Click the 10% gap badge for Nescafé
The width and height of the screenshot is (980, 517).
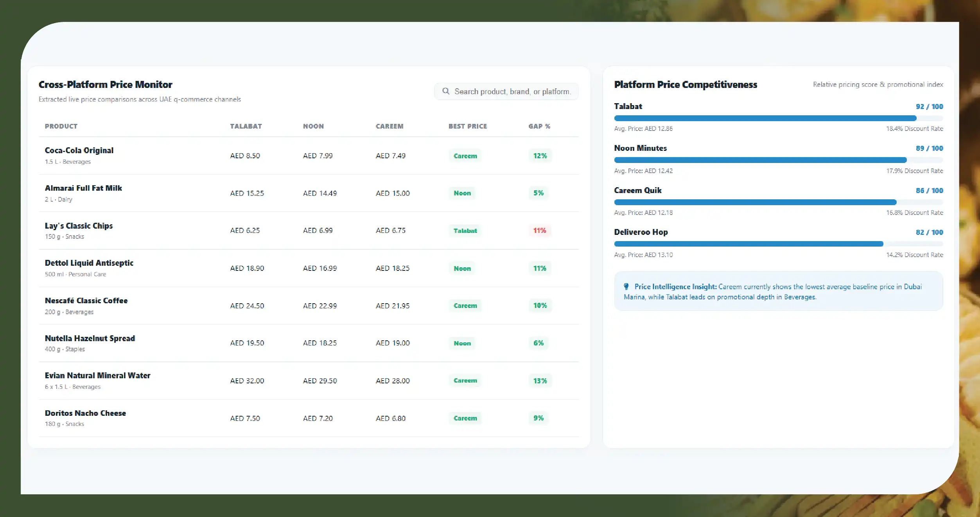click(540, 306)
